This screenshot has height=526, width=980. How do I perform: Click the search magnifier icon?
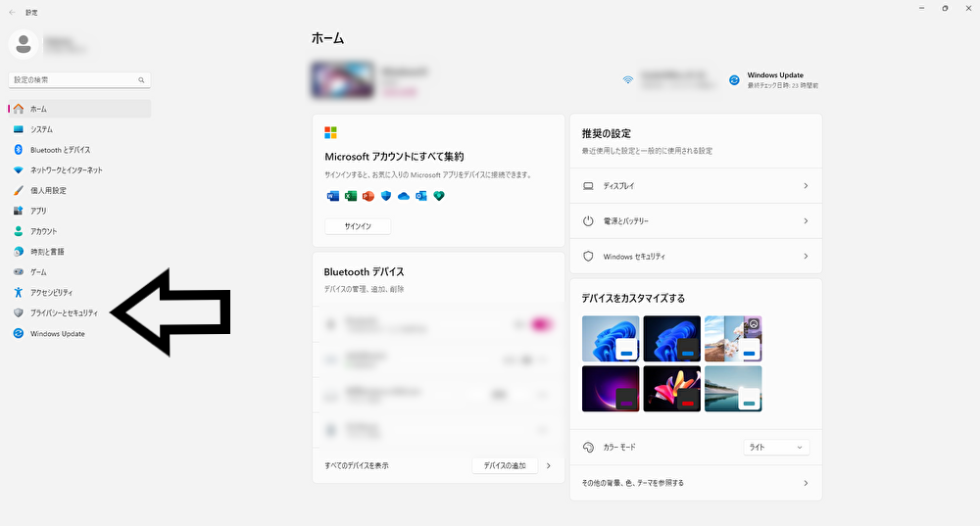pyautogui.click(x=141, y=80)
